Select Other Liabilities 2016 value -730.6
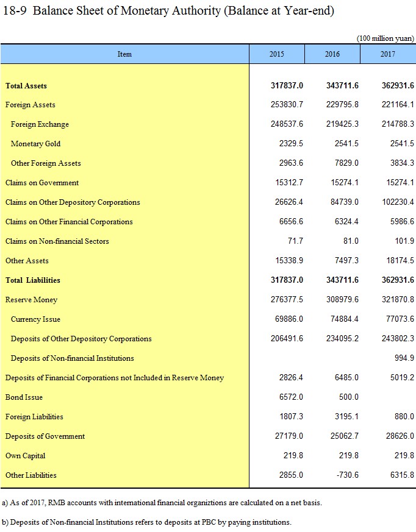The width and height of the screenshot is (416, 532). point(348,475)
